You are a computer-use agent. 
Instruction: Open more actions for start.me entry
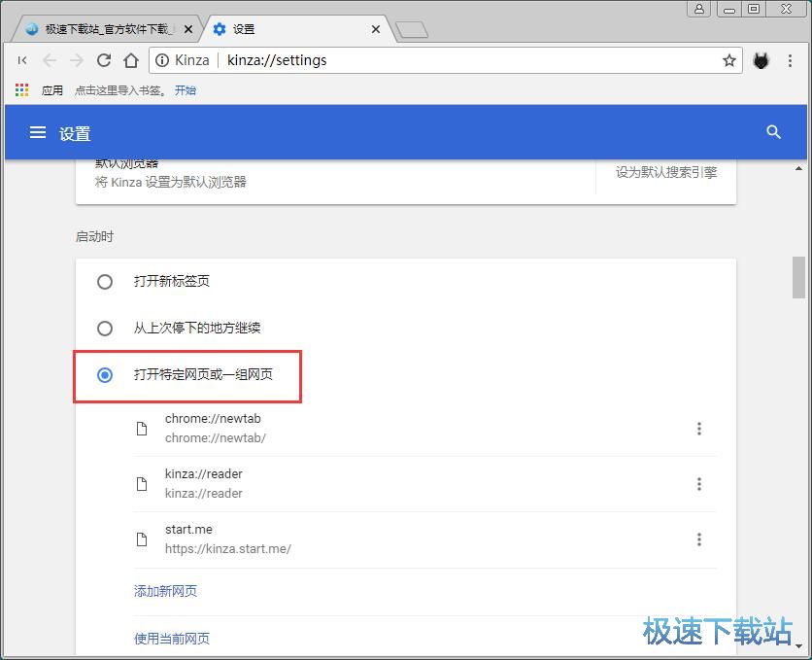pyautogui.click(x=699, y=539)
